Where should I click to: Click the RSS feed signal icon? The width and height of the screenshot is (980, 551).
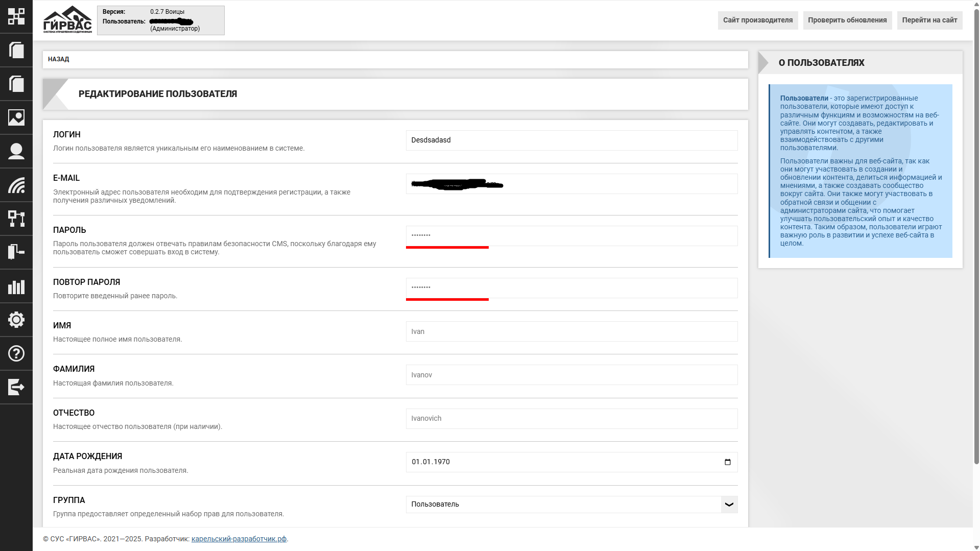coord(16,185)
